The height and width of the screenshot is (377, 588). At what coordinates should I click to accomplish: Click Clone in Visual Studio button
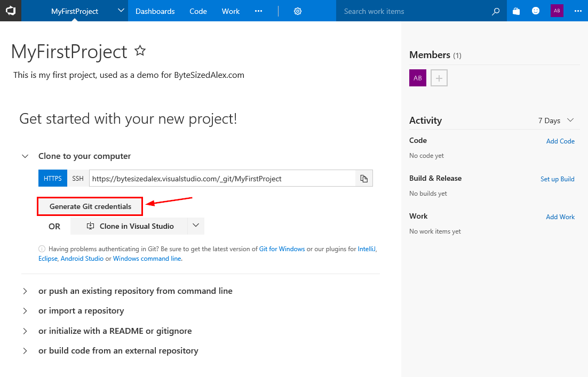(x=129, y=226)
